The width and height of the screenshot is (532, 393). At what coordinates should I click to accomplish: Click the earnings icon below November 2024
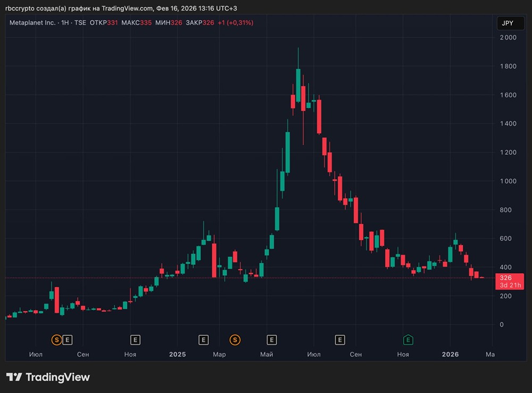(x=135, y=339)
